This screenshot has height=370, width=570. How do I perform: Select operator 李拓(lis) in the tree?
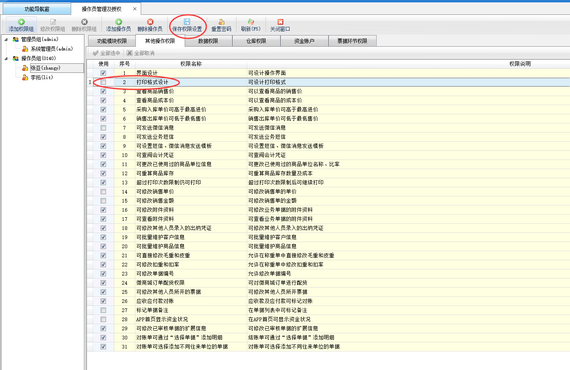click(42, 77)
